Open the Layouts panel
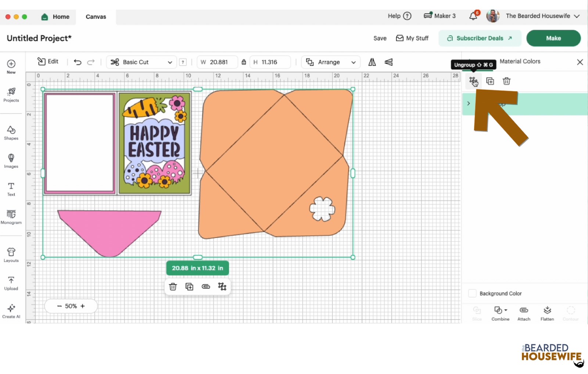 click(x=11, y=255)
